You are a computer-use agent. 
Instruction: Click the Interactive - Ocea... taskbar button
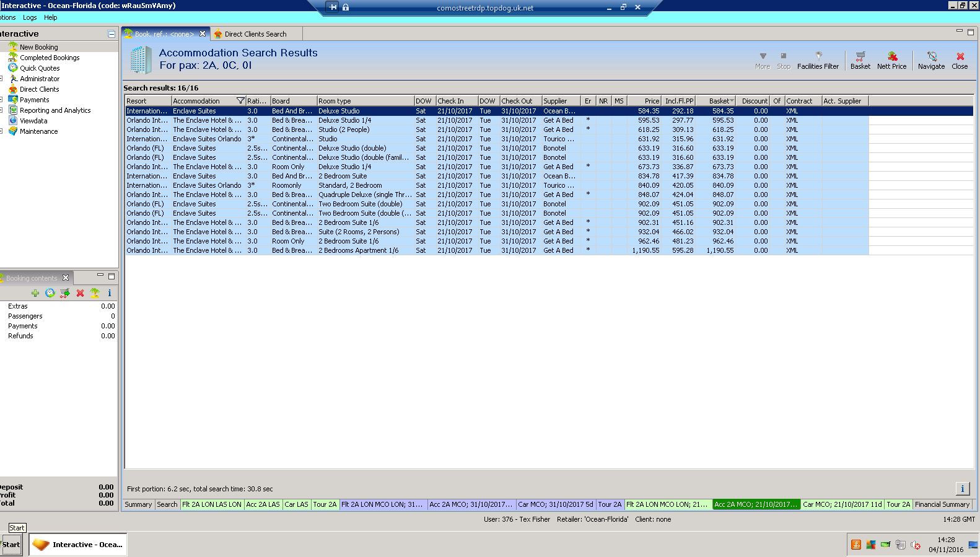[78, 545]
